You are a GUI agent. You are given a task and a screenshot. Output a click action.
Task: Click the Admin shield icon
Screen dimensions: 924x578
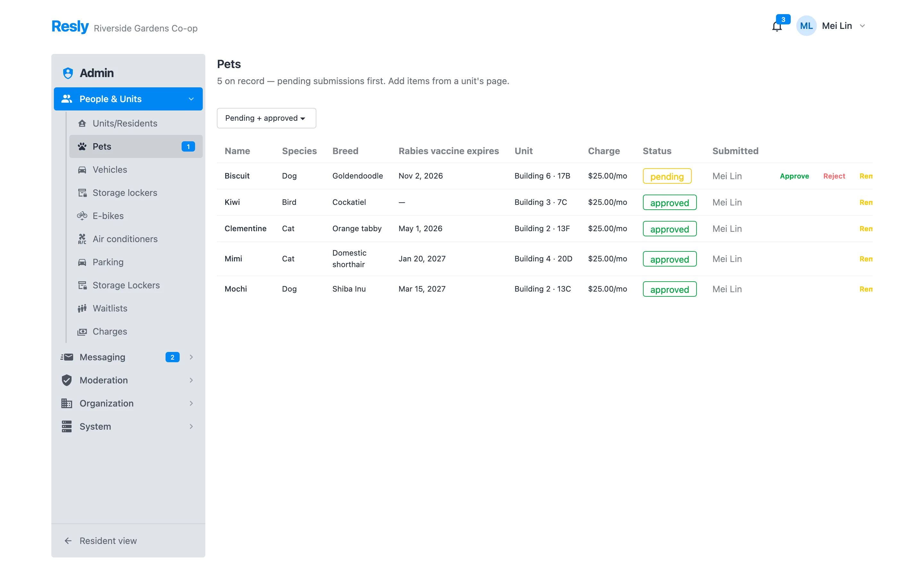[68, 73]
